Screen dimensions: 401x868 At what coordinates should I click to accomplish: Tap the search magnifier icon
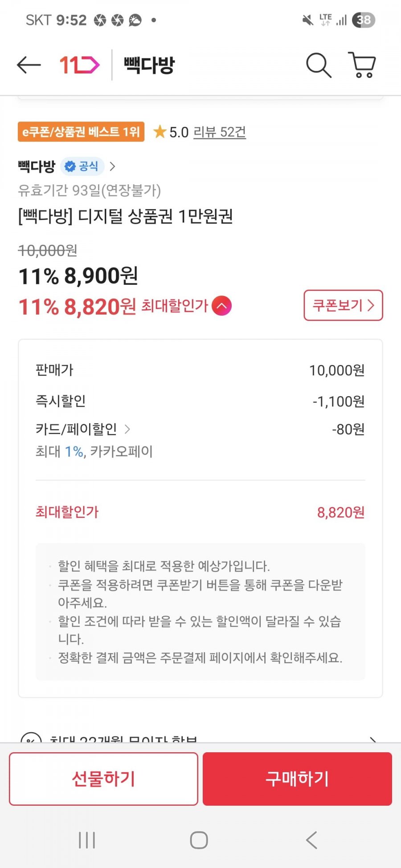(x=318, y=65)
